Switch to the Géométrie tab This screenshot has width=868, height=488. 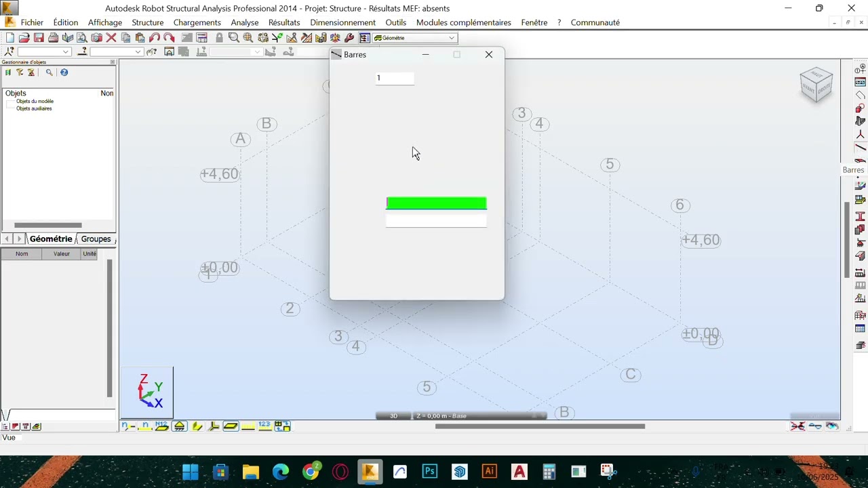pyautogui.click(x=51, y=239)
